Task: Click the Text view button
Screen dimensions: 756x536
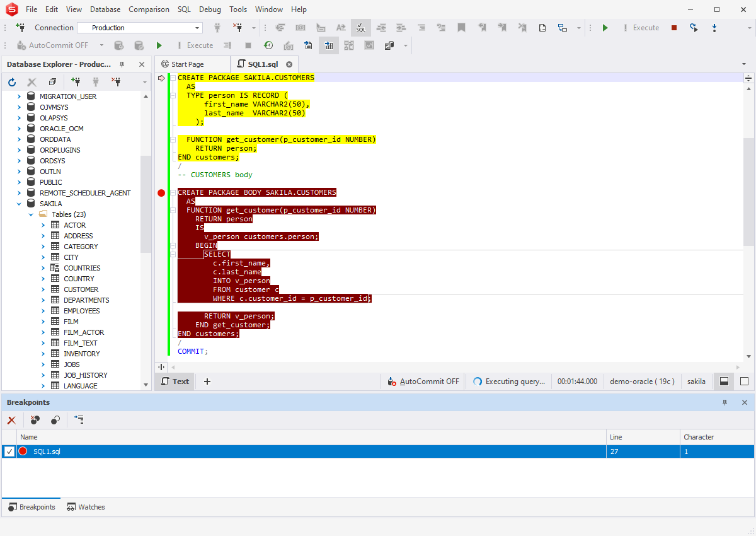Action: tap(175, 382)
